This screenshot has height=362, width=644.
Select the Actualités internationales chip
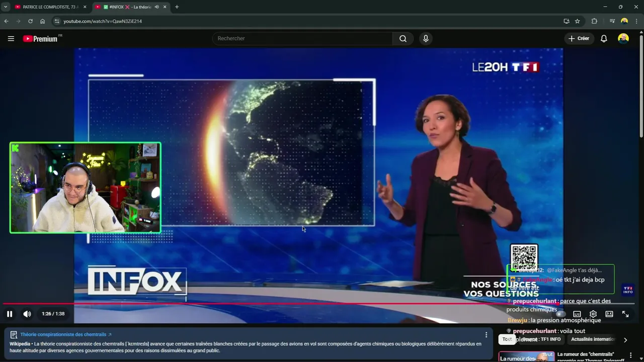tap(592, 339)
